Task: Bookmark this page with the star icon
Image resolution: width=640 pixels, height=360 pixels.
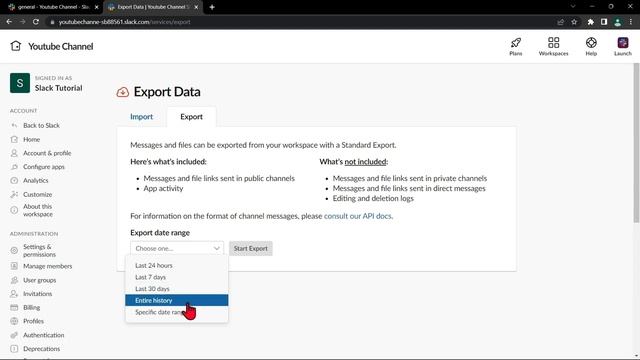Action: [574, 22]
